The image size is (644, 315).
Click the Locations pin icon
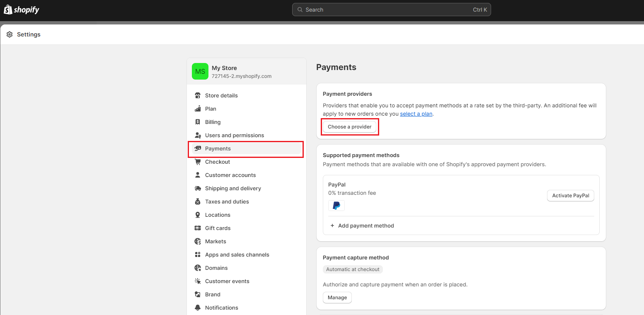198,215
